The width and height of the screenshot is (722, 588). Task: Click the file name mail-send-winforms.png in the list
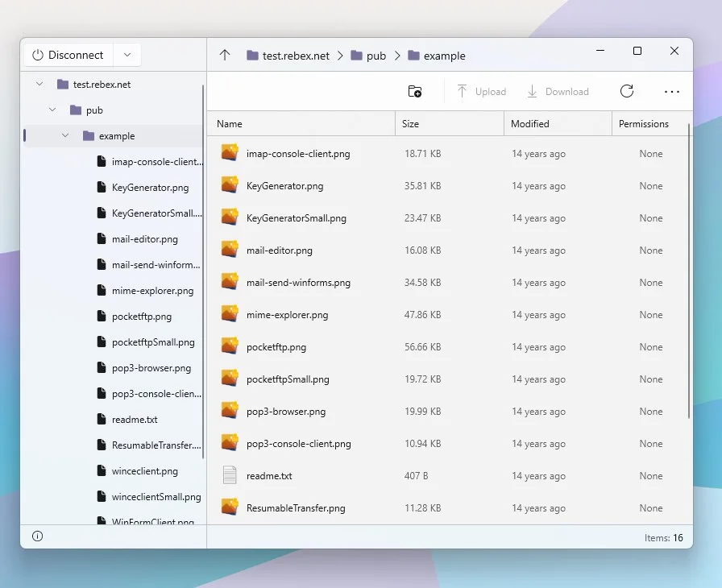pos(298,283)
